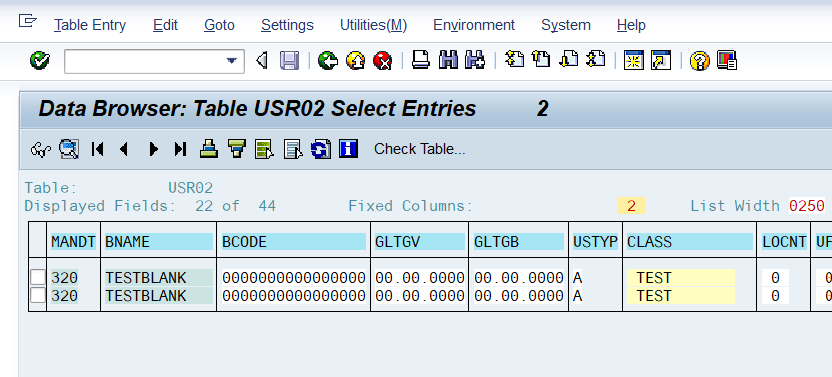Click the BCODE zeros in first row
Viewport: 832px width, 377px height.
pyautogui.click(x=293, y=278)
